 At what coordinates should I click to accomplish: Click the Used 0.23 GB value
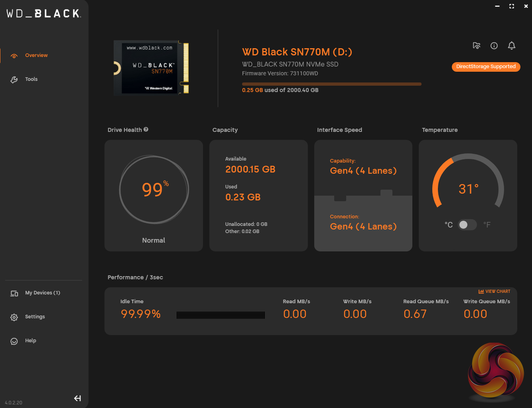243,197
